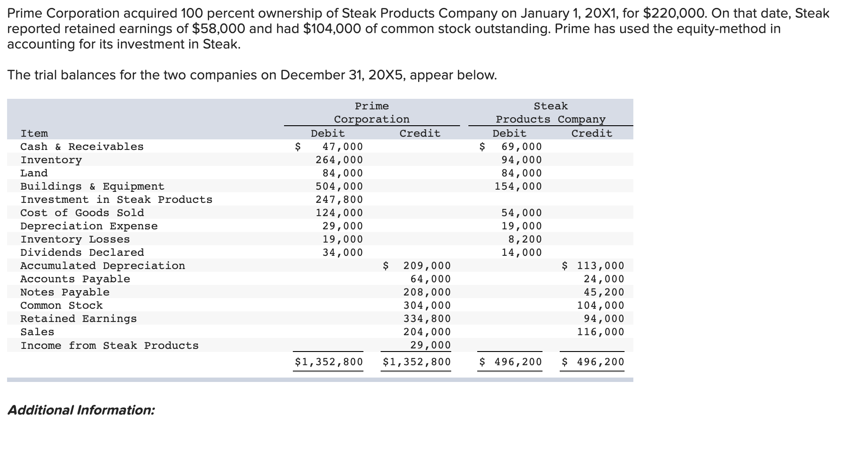
Task: Click the 'Common Stock' label
Action: (x=61, y=305)
